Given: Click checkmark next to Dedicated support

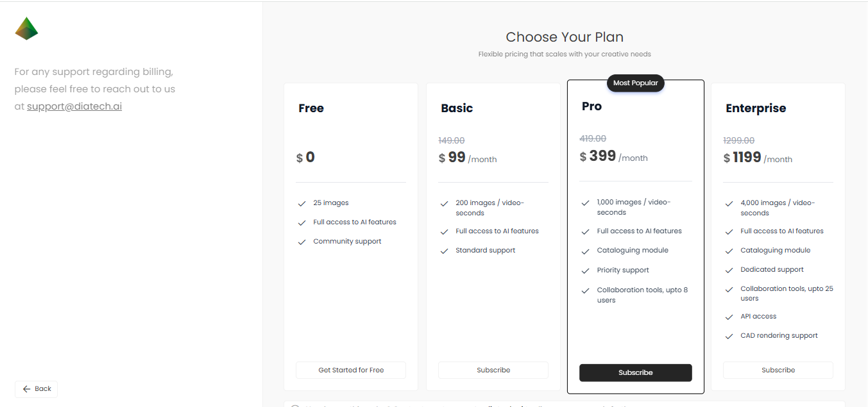Looking at the screenshot, I should pyautogui.click(x=729, y=270).
